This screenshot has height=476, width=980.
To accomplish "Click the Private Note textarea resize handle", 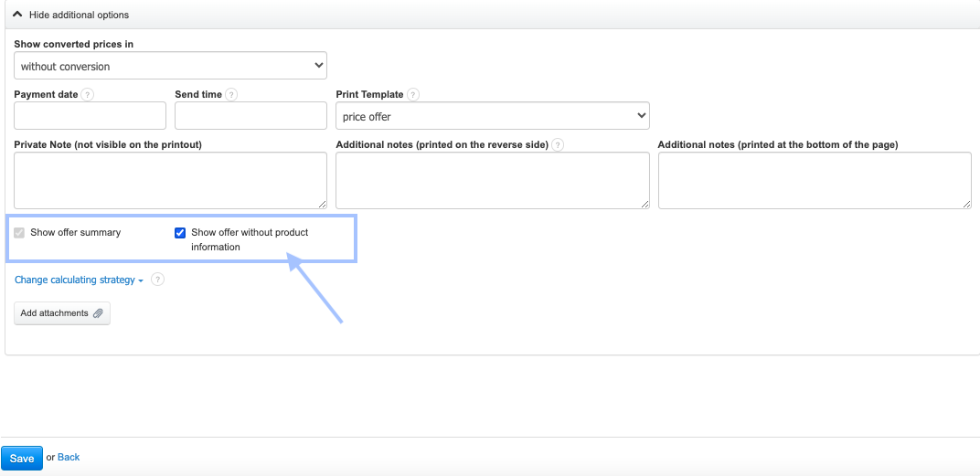I will pos(322,204).
